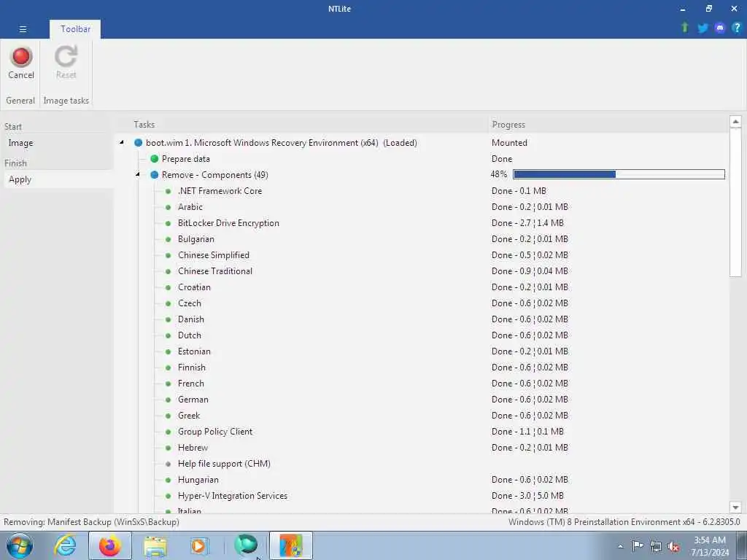Select the German component row

pos(193,400)
